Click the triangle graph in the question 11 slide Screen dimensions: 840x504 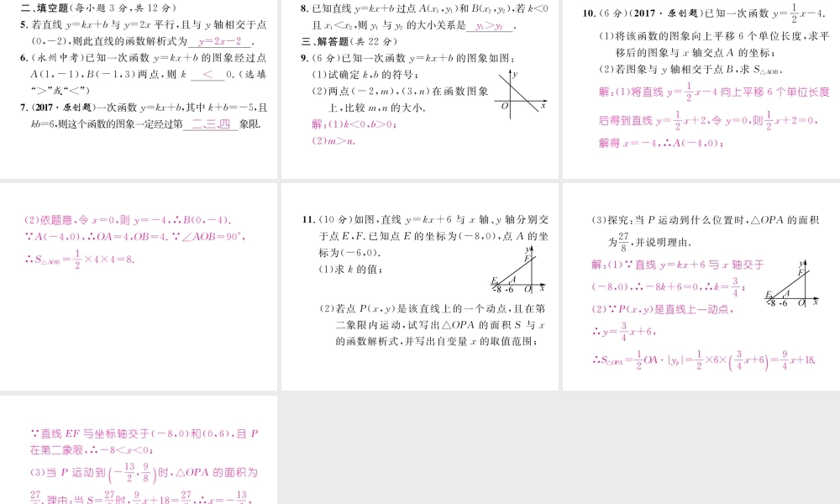(518, 270)
